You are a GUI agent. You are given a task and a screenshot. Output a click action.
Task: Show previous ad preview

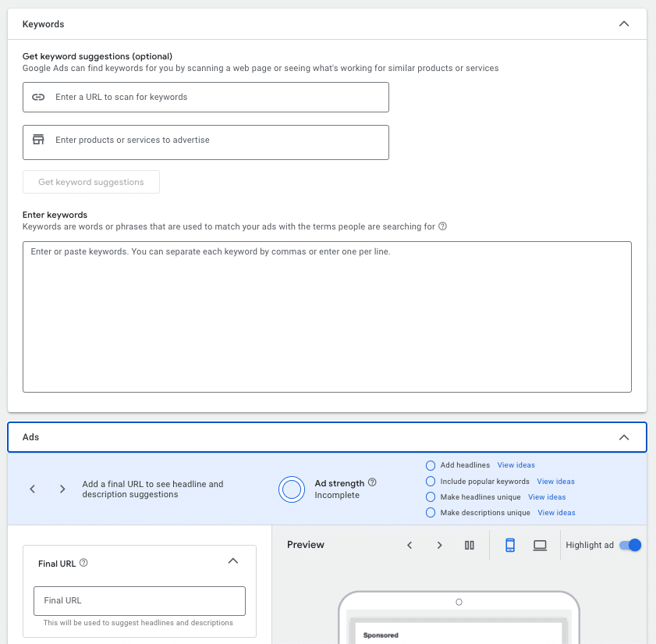(x=410, y=545)
